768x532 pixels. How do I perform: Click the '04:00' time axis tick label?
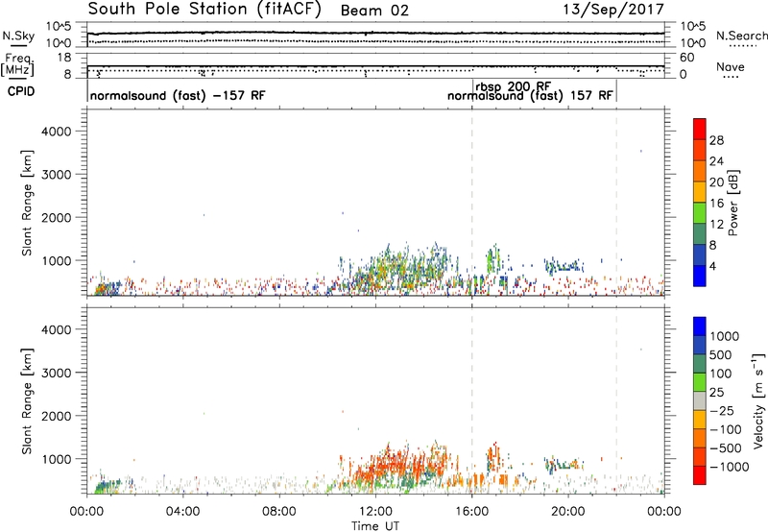coord(182,512)
